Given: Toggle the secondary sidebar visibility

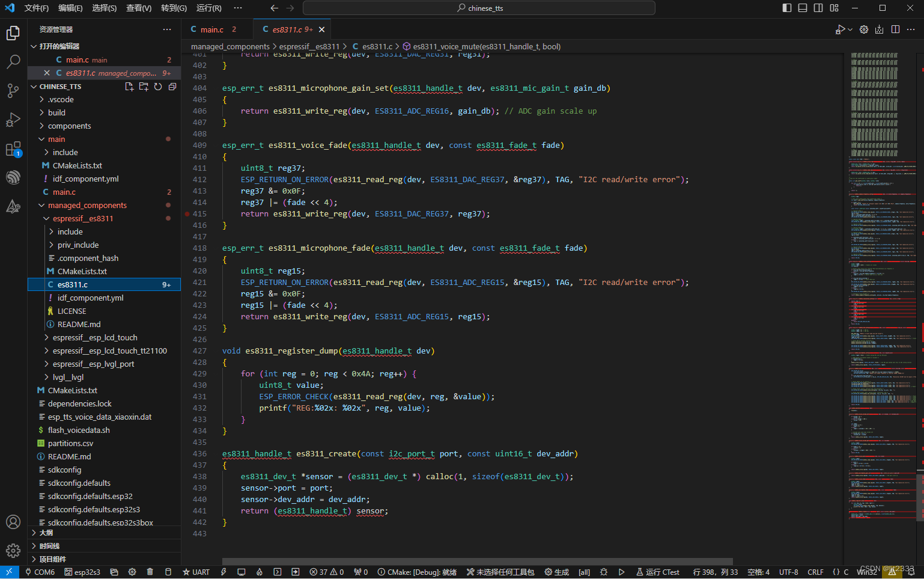Looking at the screenshot, I should coord(818,8).
